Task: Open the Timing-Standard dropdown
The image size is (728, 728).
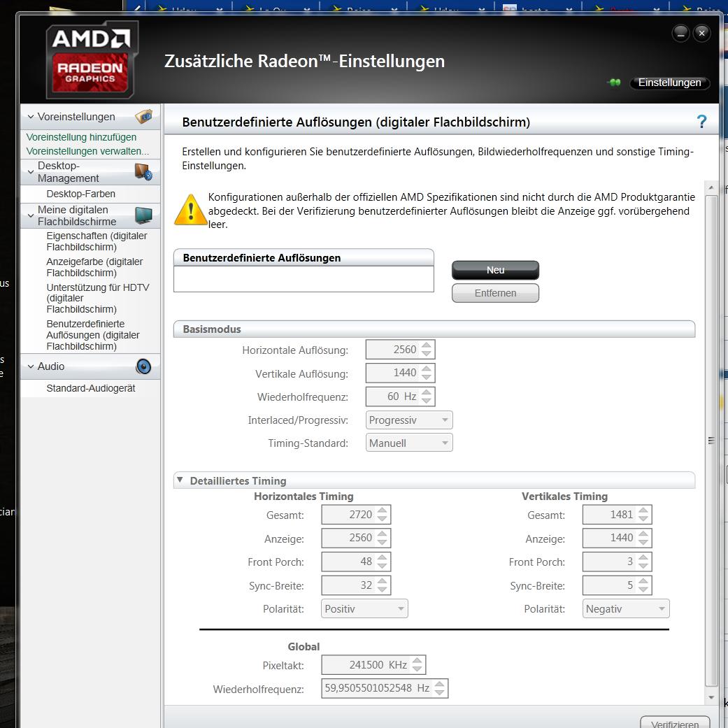Action: (409, 443)
